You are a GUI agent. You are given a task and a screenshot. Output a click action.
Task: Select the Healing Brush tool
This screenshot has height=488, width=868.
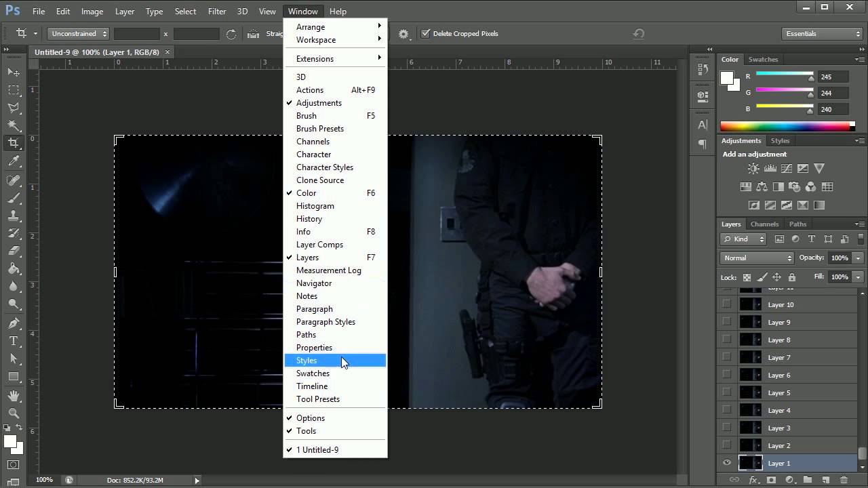pos(14,180)
